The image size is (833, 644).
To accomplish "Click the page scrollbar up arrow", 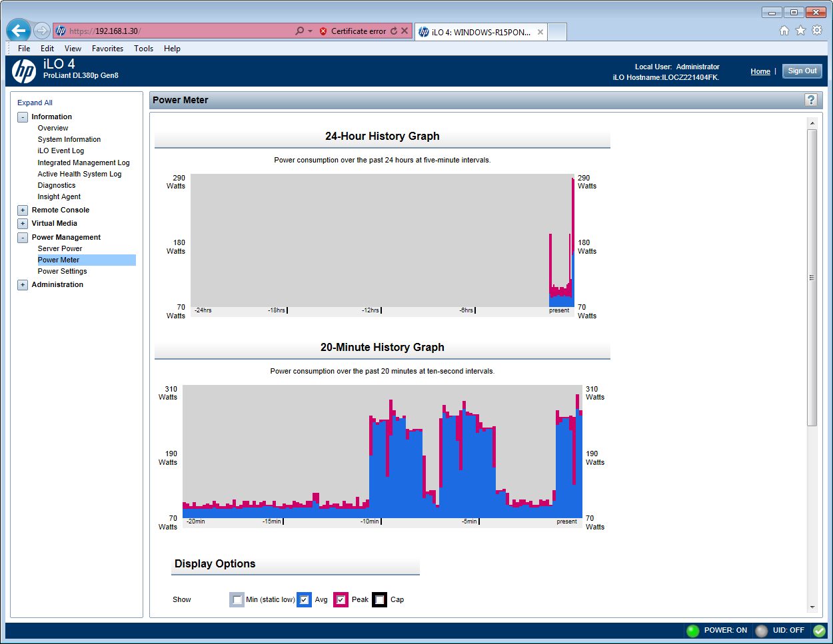I will coord(812,123).
